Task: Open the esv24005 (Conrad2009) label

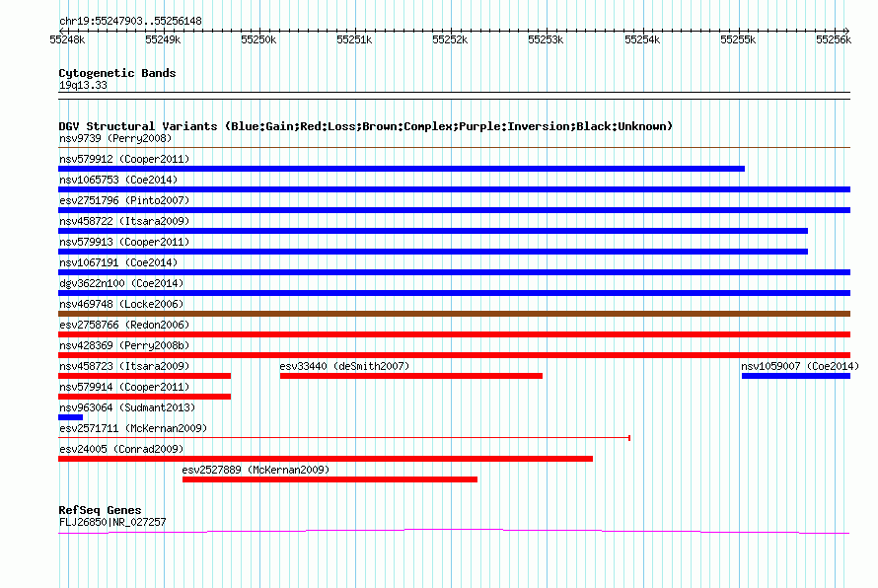Action: tap(121, 449)
